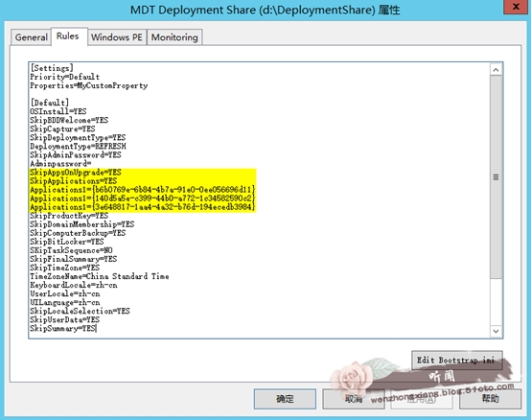Screen dimensions: 531x420
Task: Click the Adminpassword= line
Action: coord(60,164)
